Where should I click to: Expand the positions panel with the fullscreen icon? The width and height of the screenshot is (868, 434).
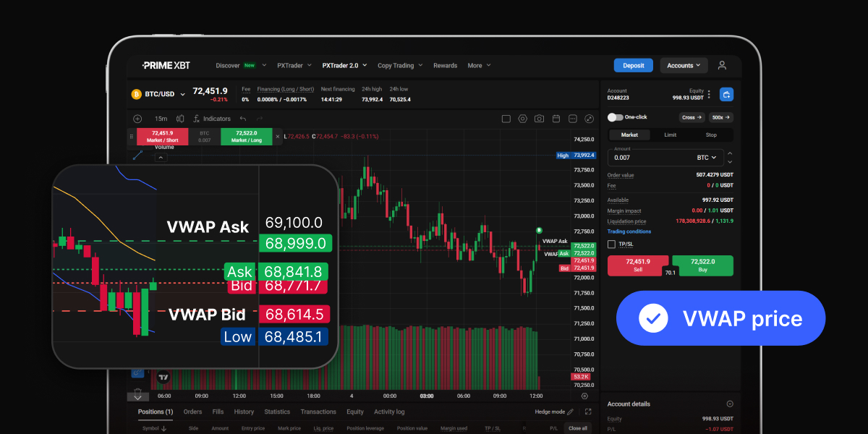click(588, 411)
